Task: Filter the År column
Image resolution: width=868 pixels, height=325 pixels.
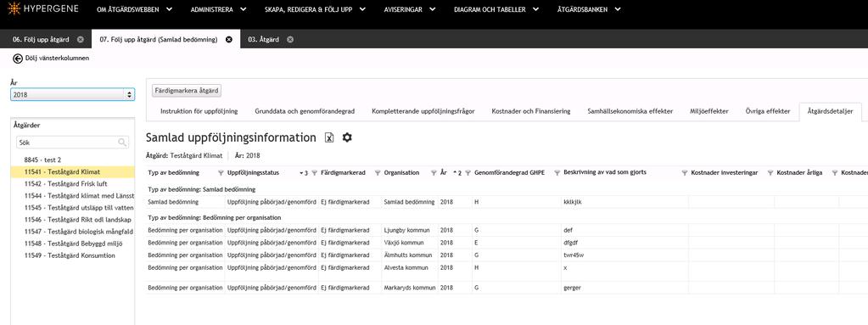Action: pyautogui.click(x=468, y=173)
